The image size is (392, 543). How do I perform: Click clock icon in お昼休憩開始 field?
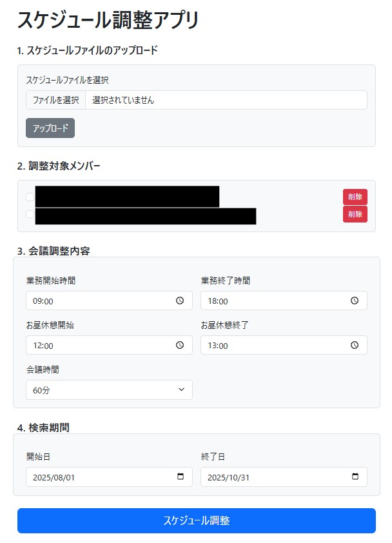tap(180, 345)
